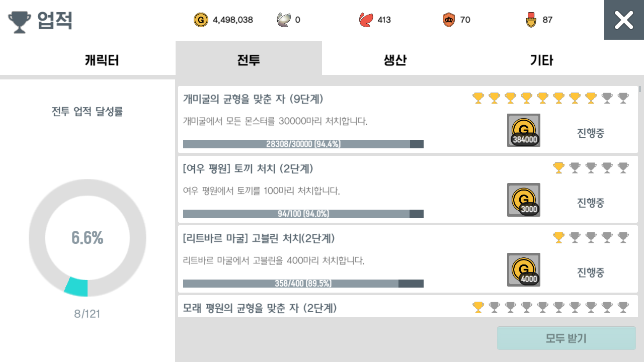The image size is (644, 362).
Task: Click the 3000 gold reward icon
Action: tap(524, 200)
